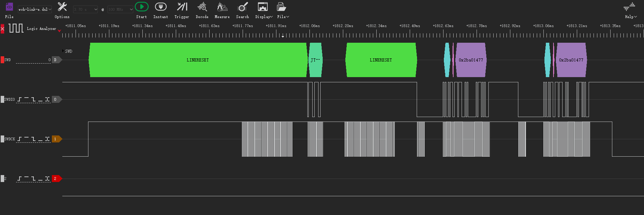Image resolution: width=644 pixels, height=215 pixels.
Task: Open the wch-link-e.dsl device dropdown
Action: (x=35, y=9)
